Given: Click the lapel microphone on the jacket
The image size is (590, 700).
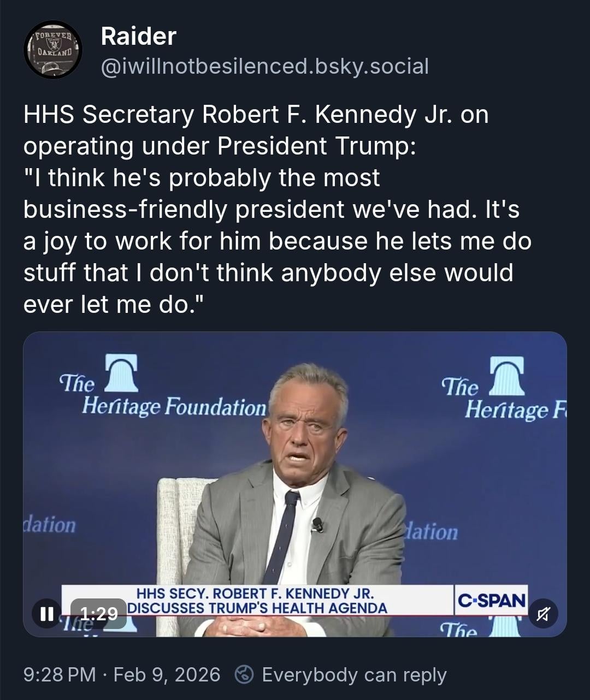Looking at the screenshot, I should click(317, 525).
